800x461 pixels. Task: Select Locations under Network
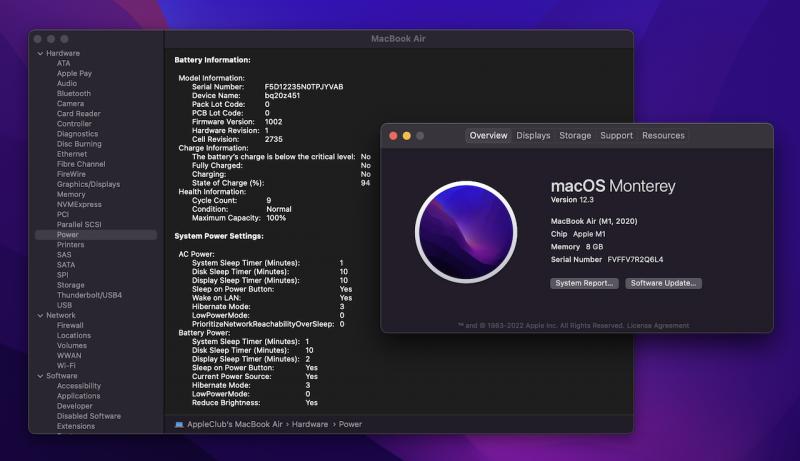(x=74, y=336)
